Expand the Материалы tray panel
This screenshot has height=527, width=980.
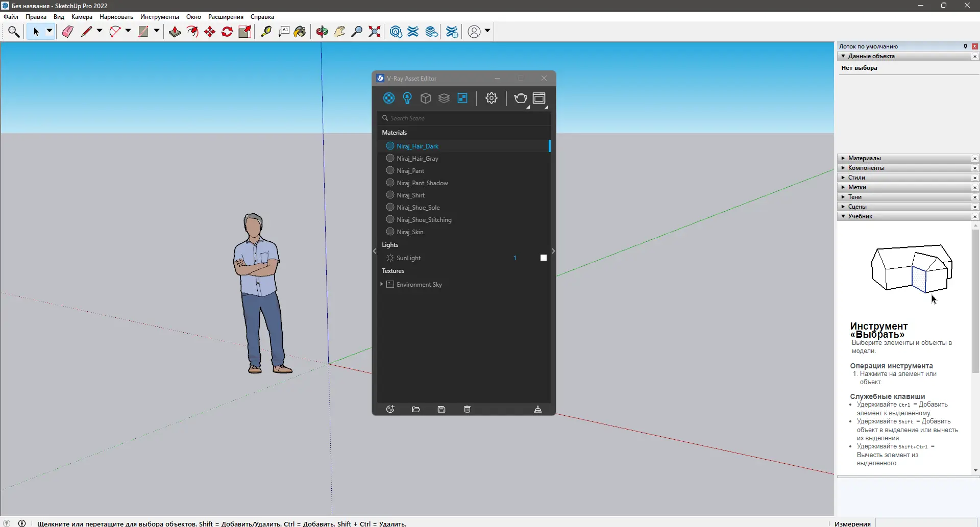coord(865,158)
